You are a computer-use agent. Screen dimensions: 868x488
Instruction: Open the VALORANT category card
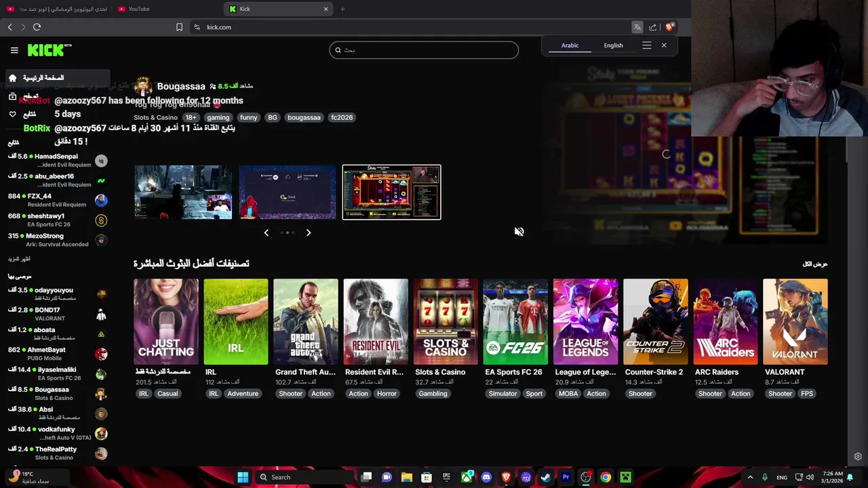pyautogui.click(x=795, y=322)
